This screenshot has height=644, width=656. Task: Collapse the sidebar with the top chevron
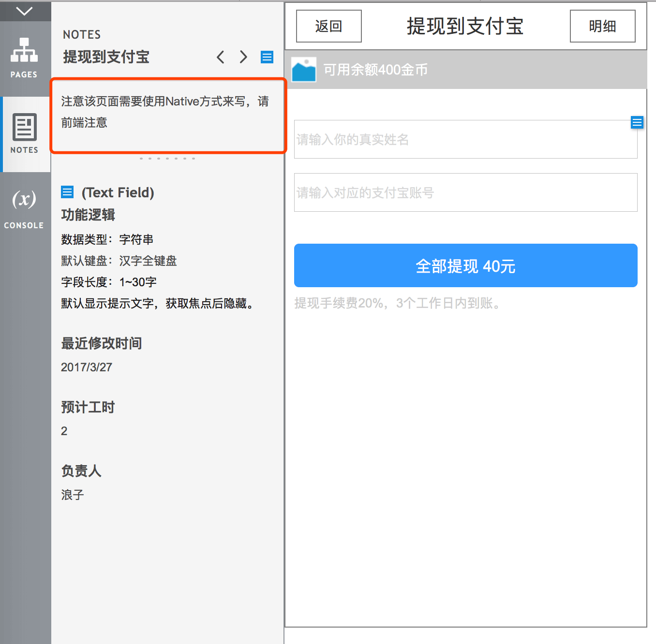24,11
